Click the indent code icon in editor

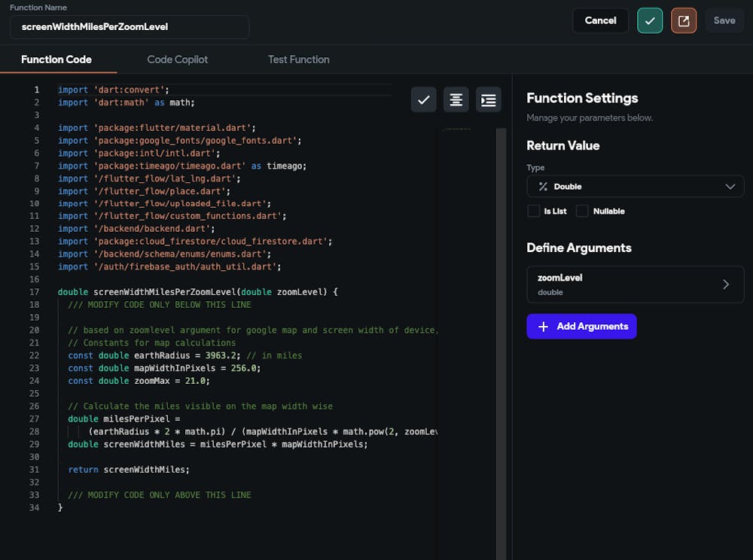(489, 99)
